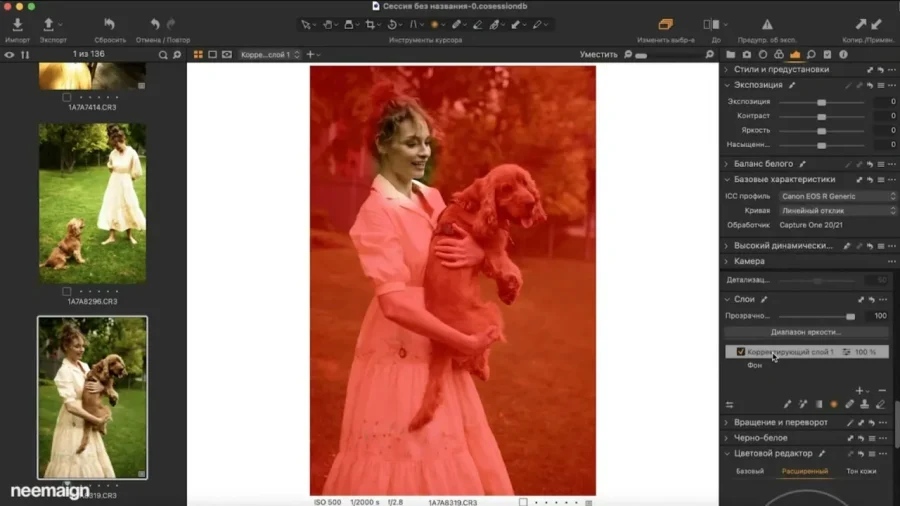
Task: Select the draw mask brush in the toolbar
Action: coord(456,25)
